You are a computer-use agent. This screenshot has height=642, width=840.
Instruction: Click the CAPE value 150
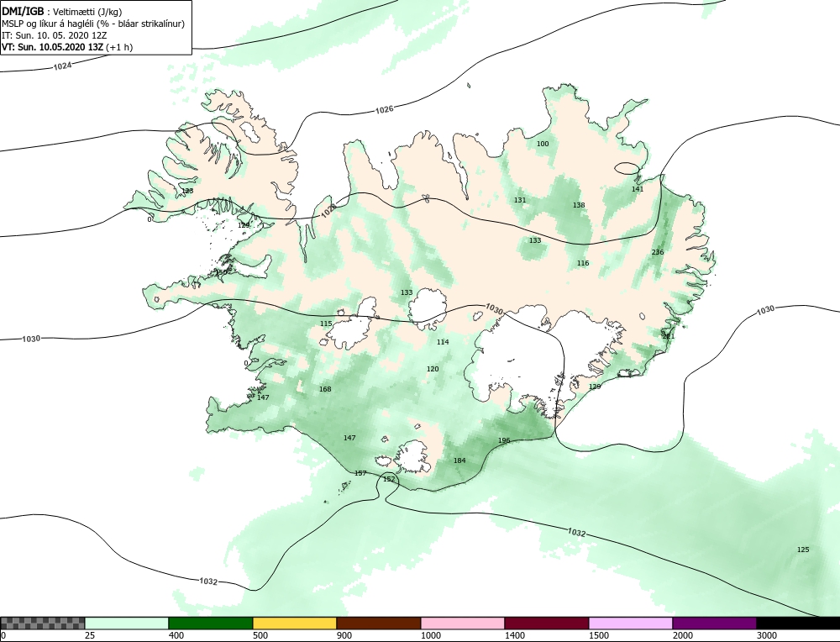pyautogui.click(x=221, y=272)
